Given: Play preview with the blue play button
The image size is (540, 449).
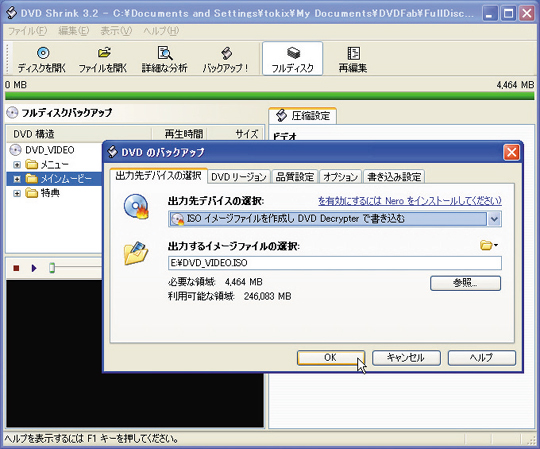Looking at the screenshot, I should tap(34, 268).
